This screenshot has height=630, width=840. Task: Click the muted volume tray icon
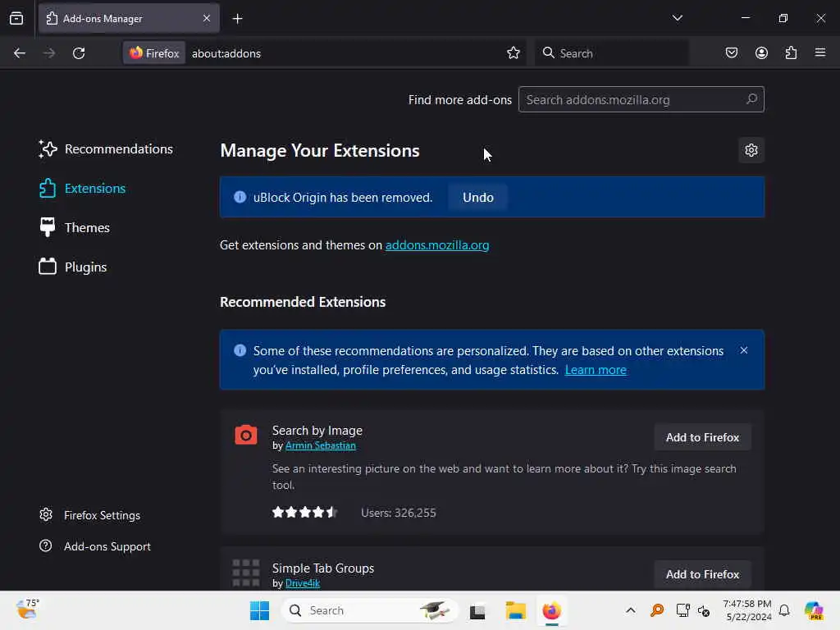(x=704, y=610)
